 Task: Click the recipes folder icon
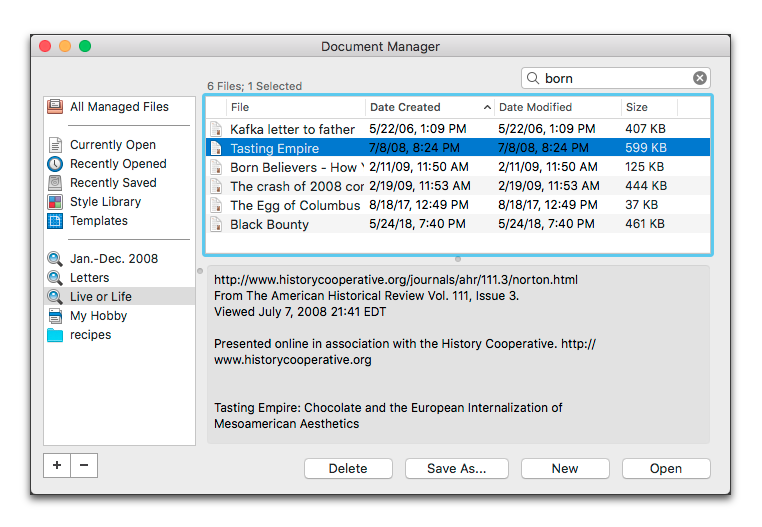point(55,335)
